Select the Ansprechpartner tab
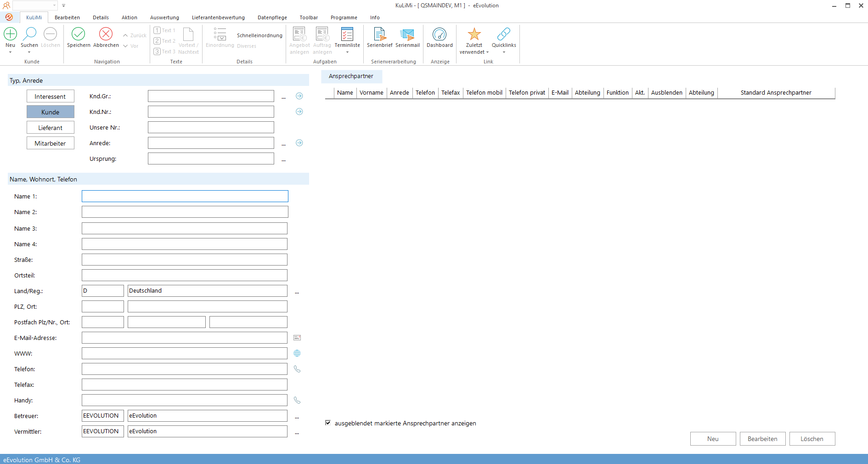 (351, 76)
